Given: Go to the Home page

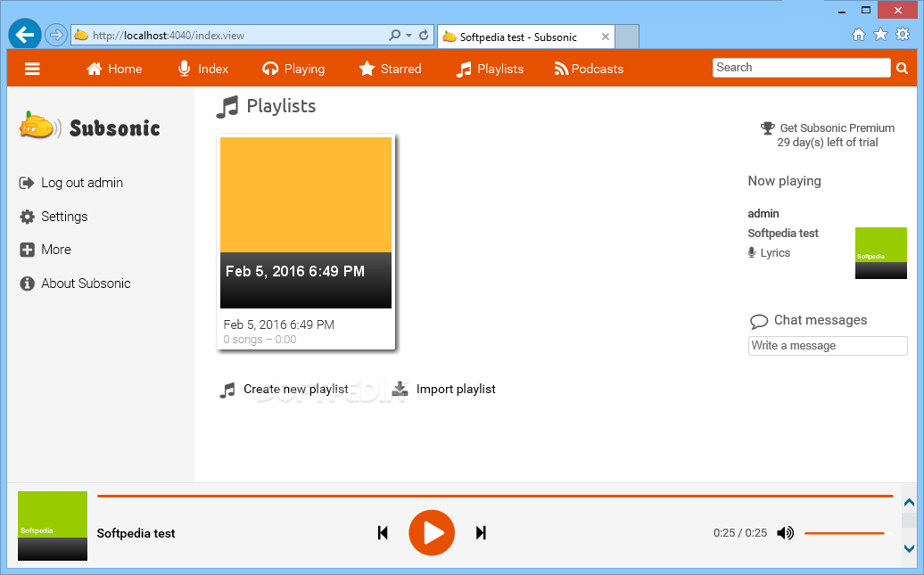Looking at the screenshot, I should [x=114, y=69].
